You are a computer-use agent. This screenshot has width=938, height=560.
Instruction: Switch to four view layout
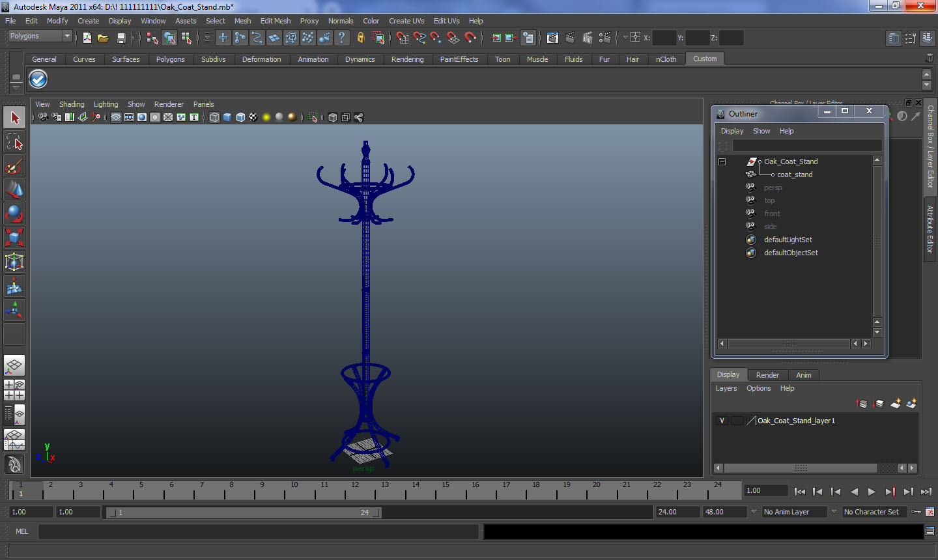14,389
